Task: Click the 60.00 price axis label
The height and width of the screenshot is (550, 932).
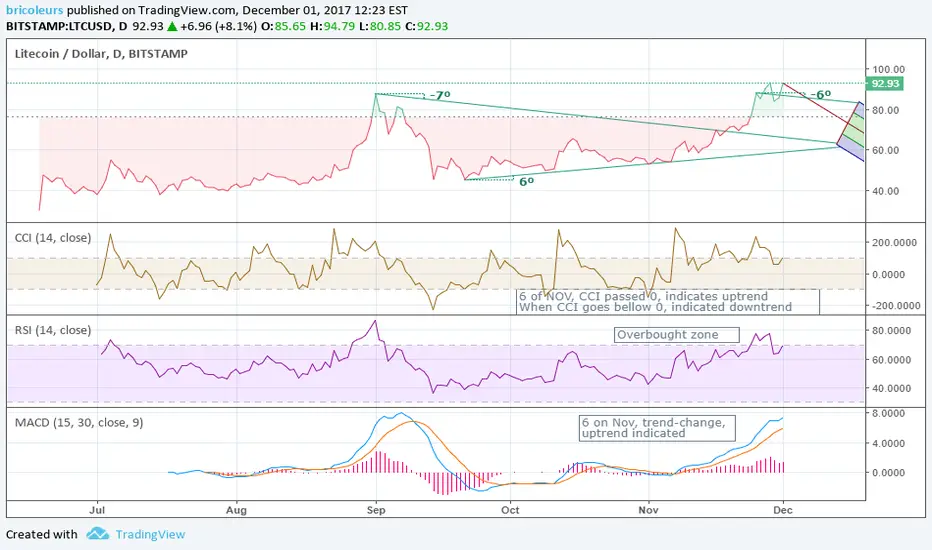Action: (886, 150)
